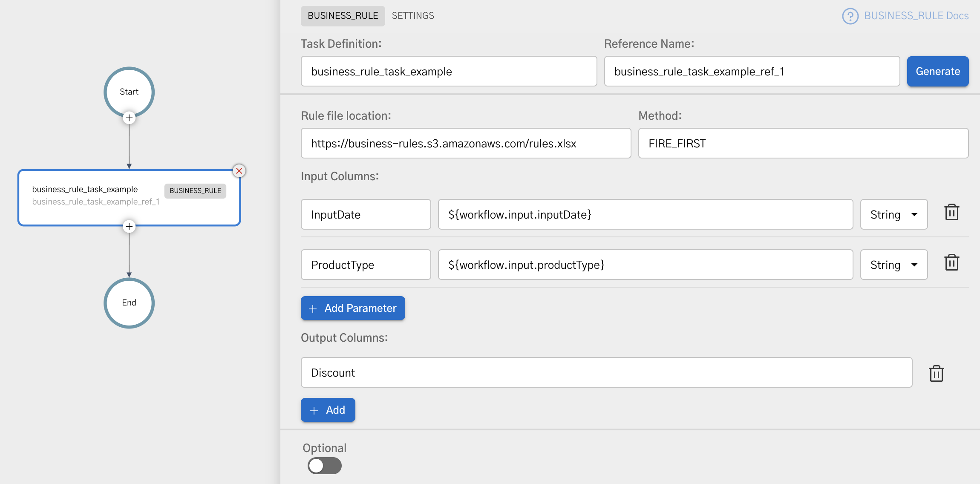Toggle the Optional switch
This screenshot has height=484, width=980.
pyautogui.click(x=324, y=466)
